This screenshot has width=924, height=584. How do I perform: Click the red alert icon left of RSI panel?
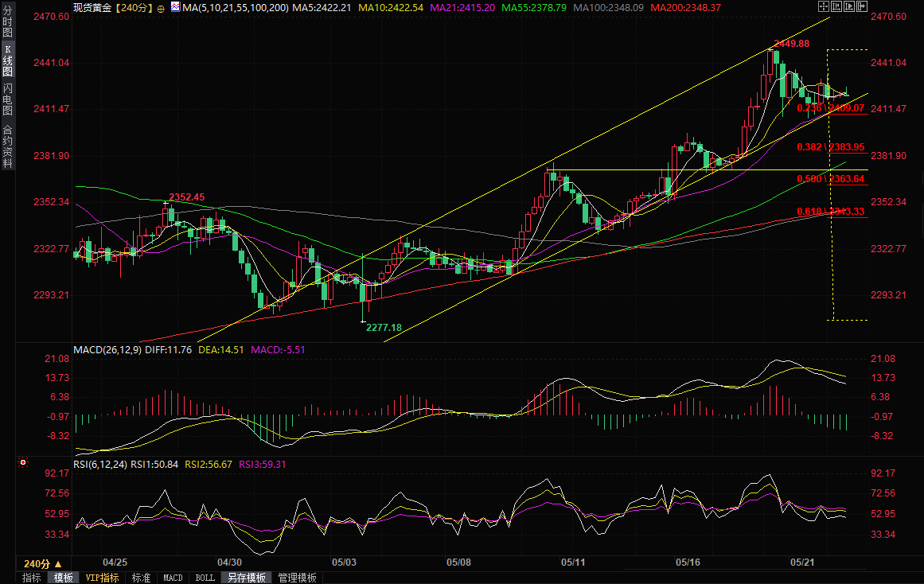(x=23, y=461)
